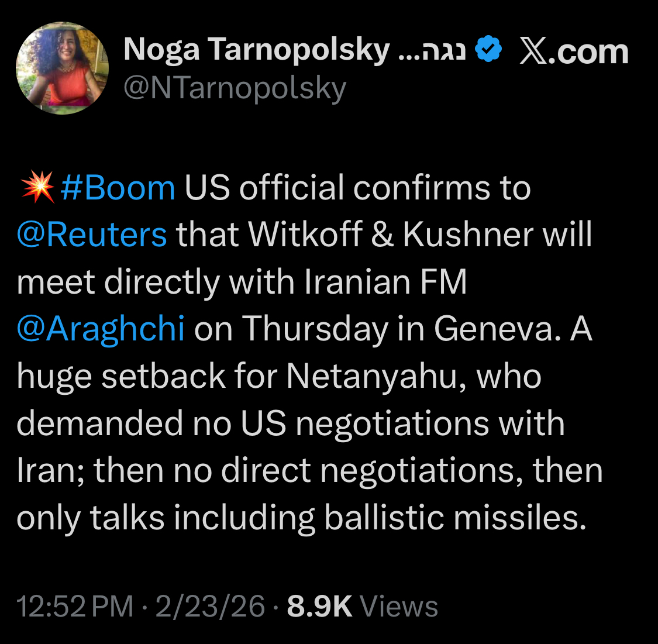Click the Views label
658x644 pixels.
click(399, 607)
